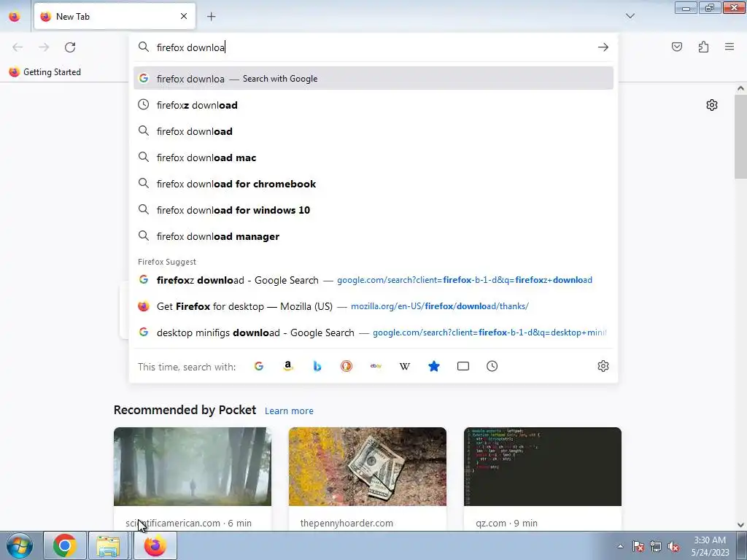Viewport: 747px width, 560px height.
Task: Show hidden system tray icons
Action: (x=620, y=546)
